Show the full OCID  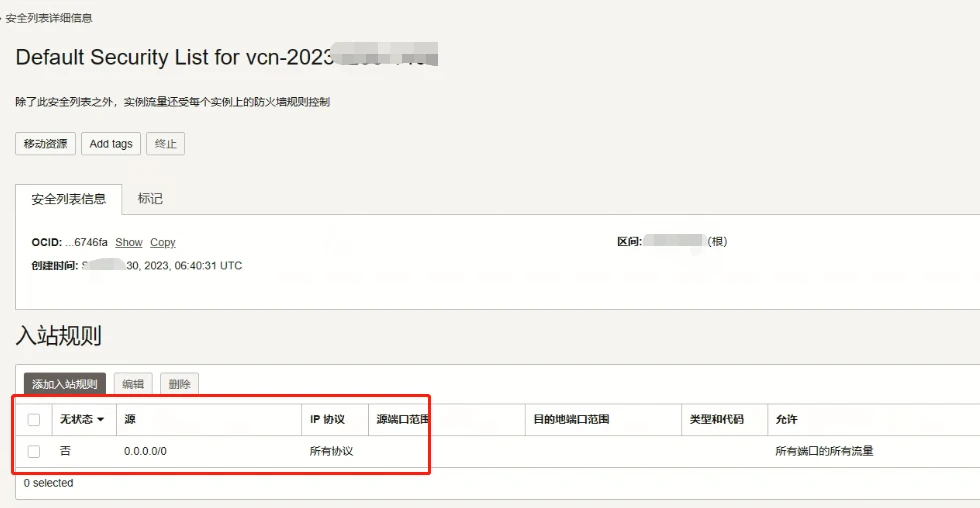pos(129,242)
